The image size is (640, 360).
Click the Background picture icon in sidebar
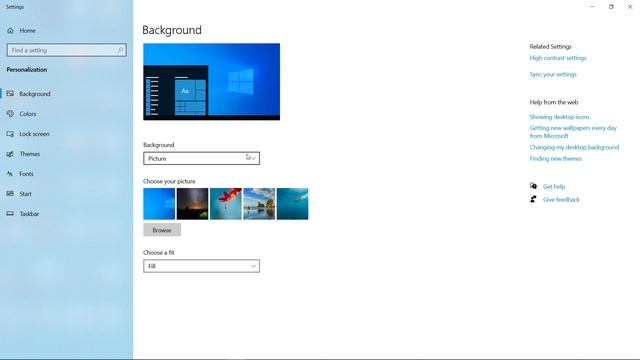[10, 93]
